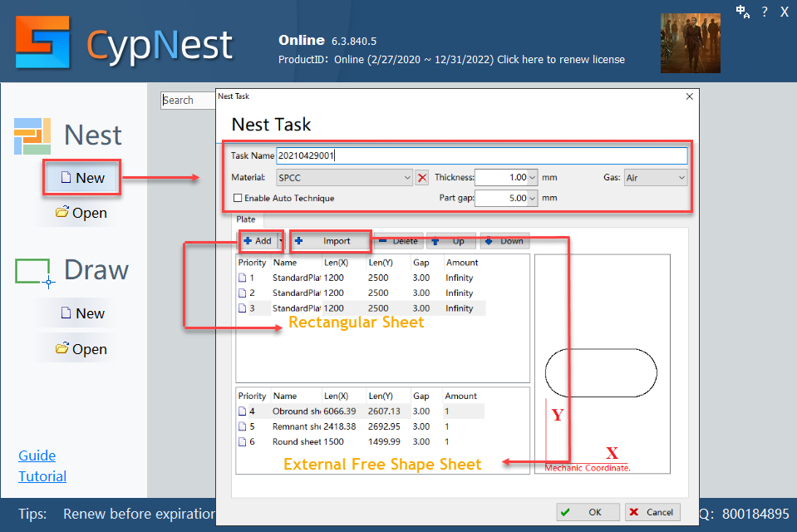
Task: Click lower sheet list Len(Y) column header
Action: 386,396
